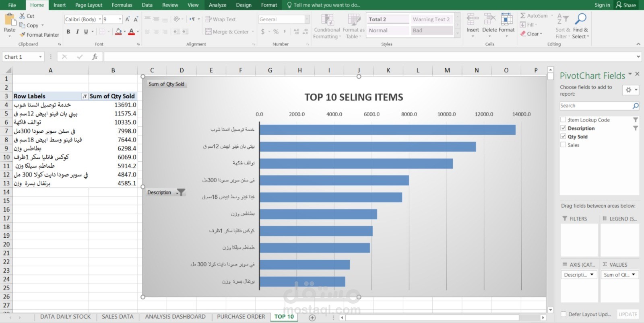Click the PivotChart Fields search box
The height and width of the screenshot is (323, 644).
599,106
